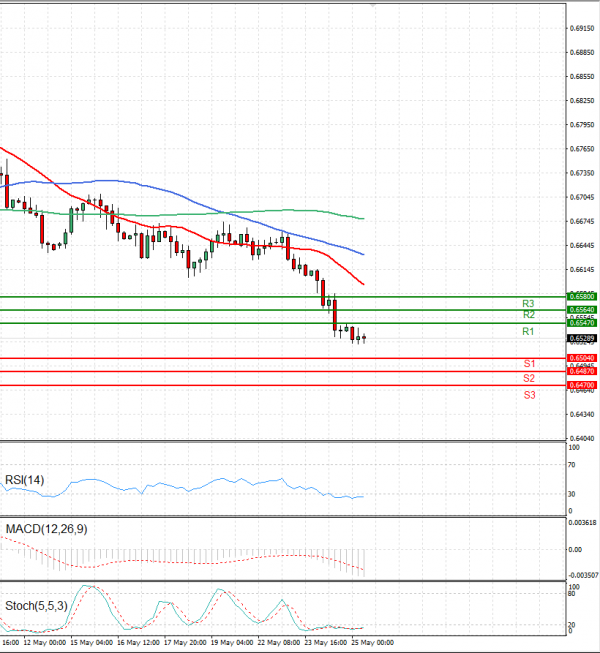Select the R2 resistance label

pos(528,315)
